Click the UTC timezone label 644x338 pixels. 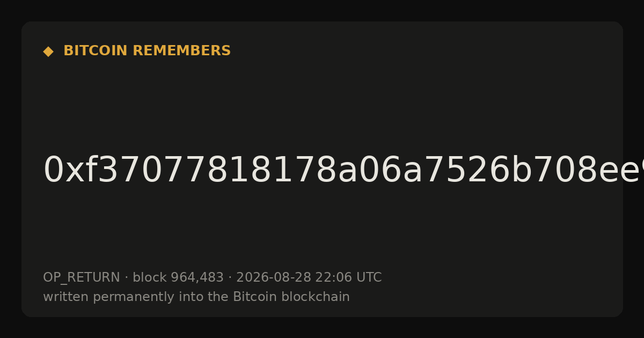pyautogui.click(x=367, y=278)
